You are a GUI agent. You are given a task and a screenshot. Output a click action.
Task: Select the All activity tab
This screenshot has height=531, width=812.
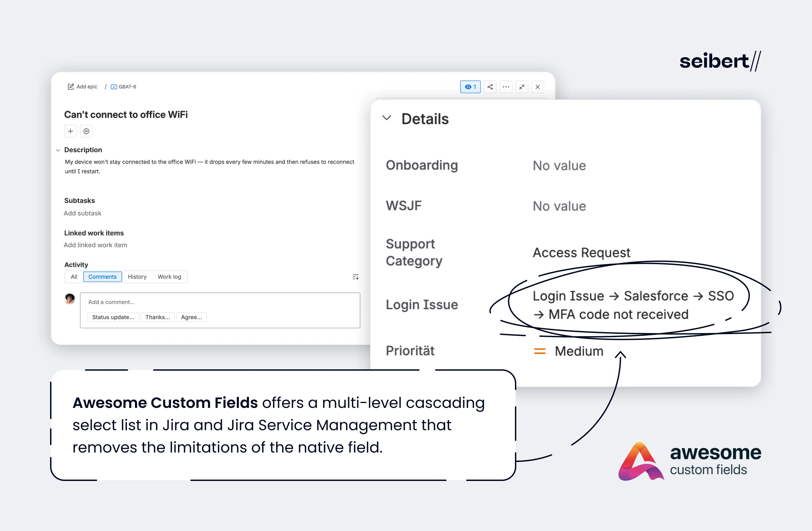74,277
